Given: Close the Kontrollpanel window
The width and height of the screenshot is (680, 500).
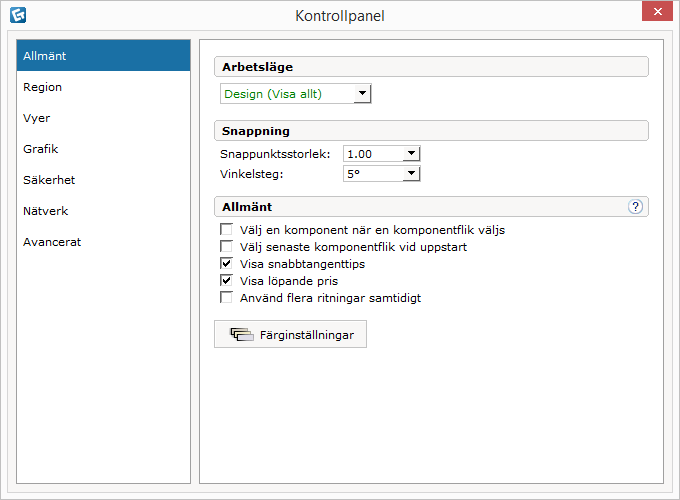Looking at the screenshot, I should click(x=657, y=11).
